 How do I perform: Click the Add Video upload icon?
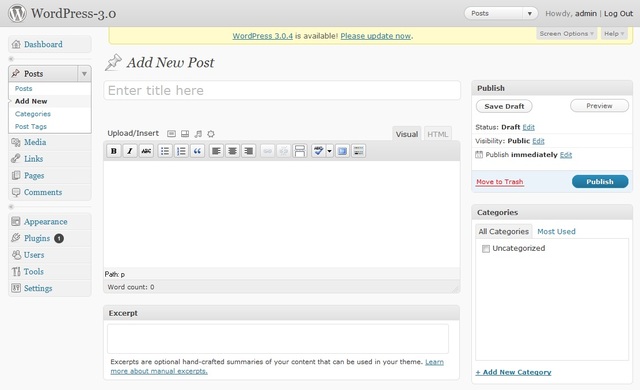click(185, 133)
